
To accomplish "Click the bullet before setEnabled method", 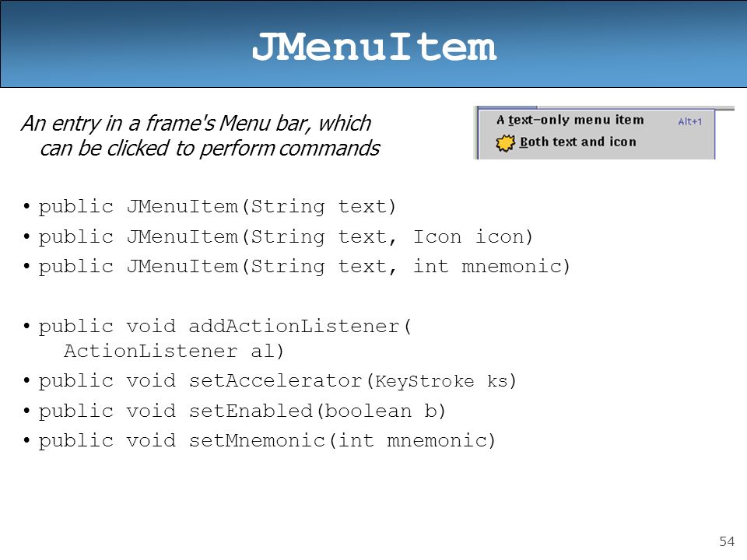I will pos(26,411).
